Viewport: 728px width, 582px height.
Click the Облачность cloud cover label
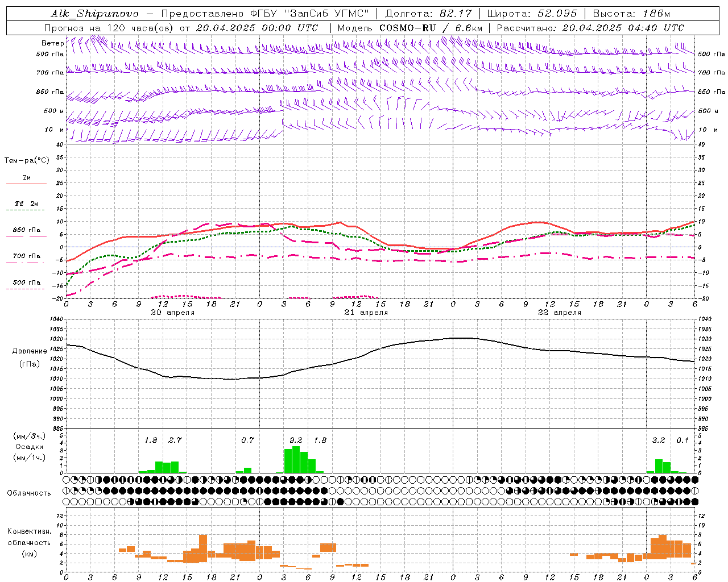coord(29,493)
